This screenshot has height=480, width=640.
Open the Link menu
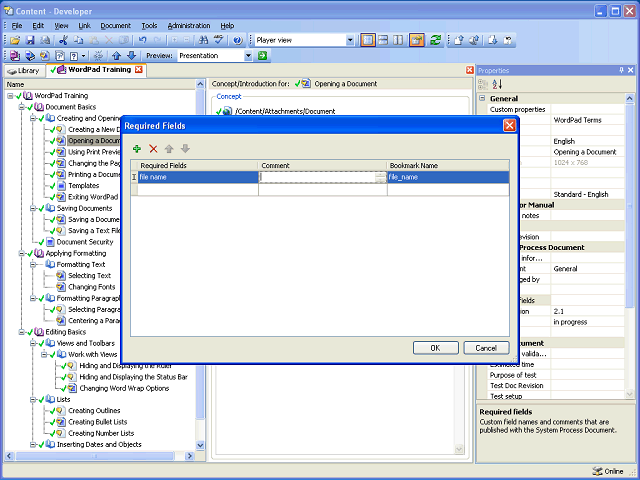point(84,26)
